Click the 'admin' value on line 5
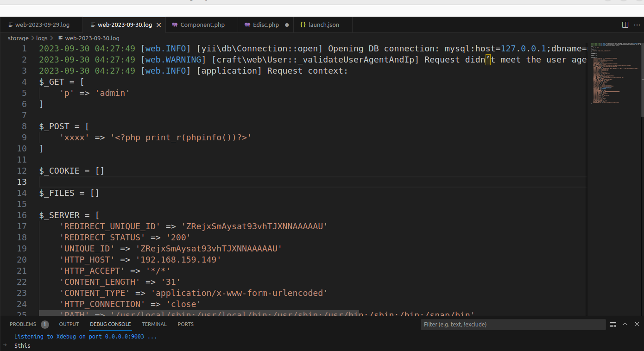 pyautogui.click(x=113, y=93)
